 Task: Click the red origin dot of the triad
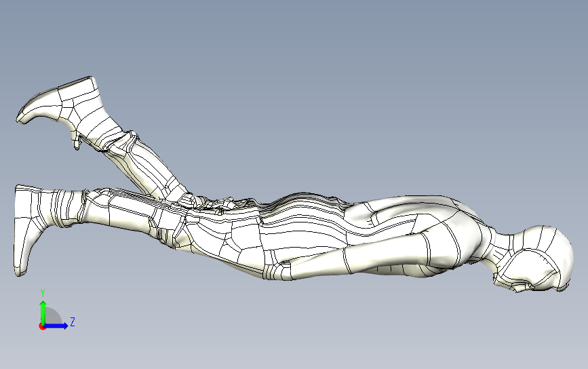click(x=42, y=327)
